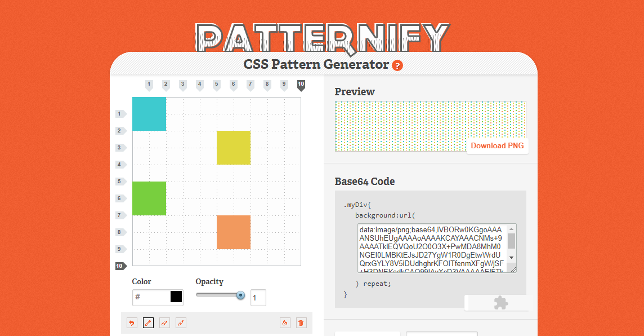Click column marker 9 above the grid
This screenshot has width=644, height=336.
click(x=284, y=85)
